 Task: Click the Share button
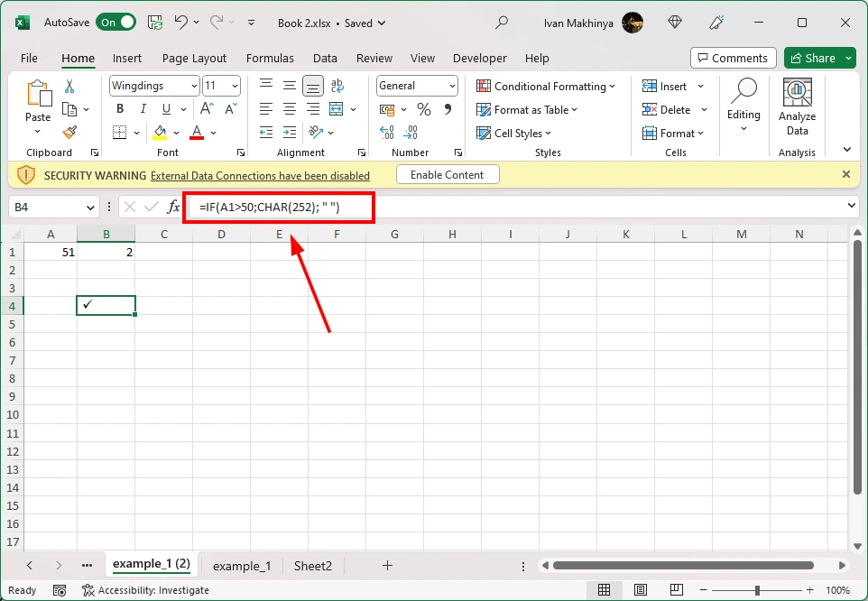click(813, 58)
